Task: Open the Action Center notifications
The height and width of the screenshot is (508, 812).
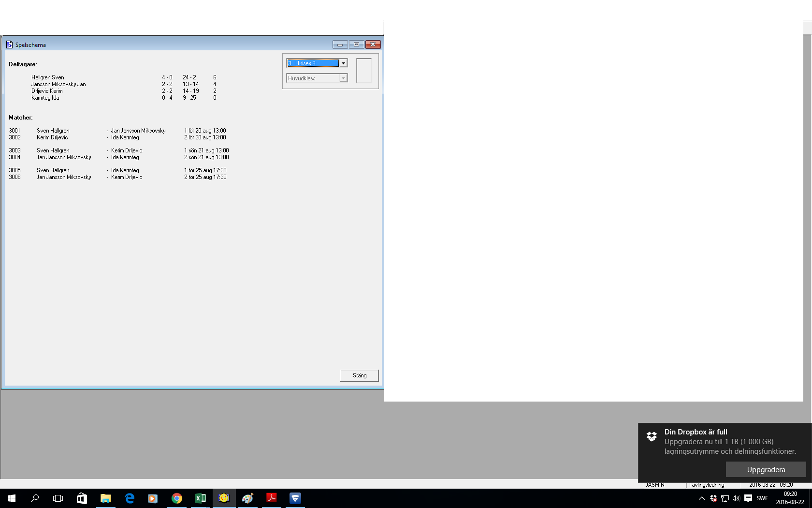Action: tap(748, 498)
